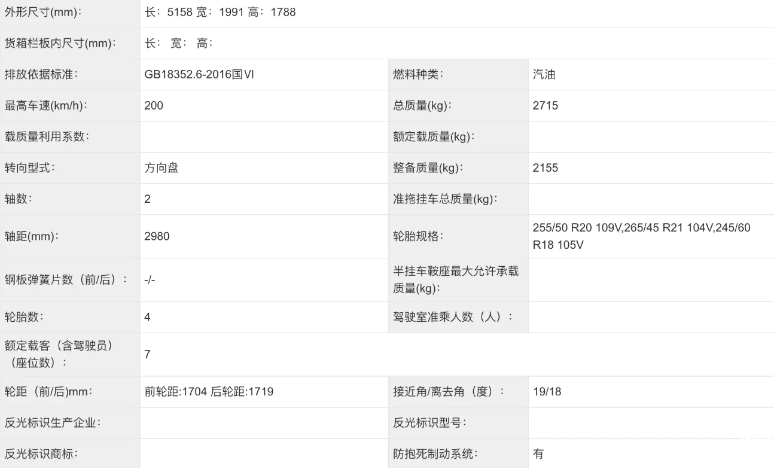Click the 钢板弹簧片数 label
Viewport: 780px width, 468px height.
66,280
